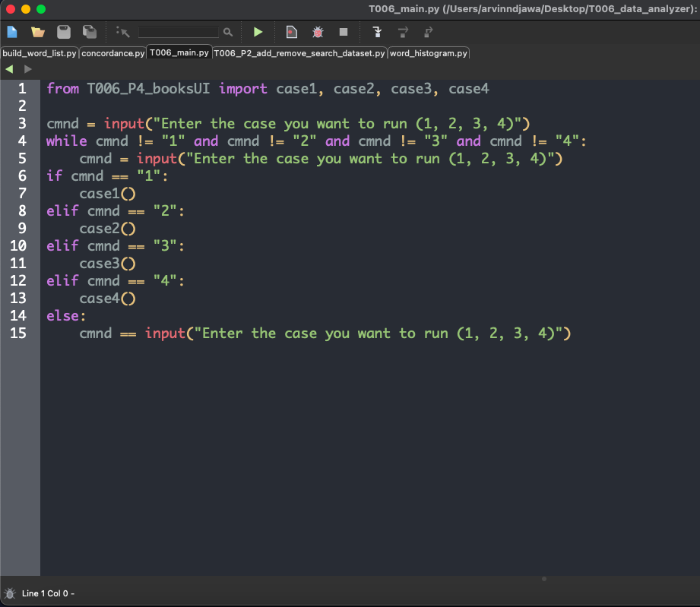This screenshot has width=700, height=607.
Task: Click the goto-definition pointer icon
Action: (123, 32)
